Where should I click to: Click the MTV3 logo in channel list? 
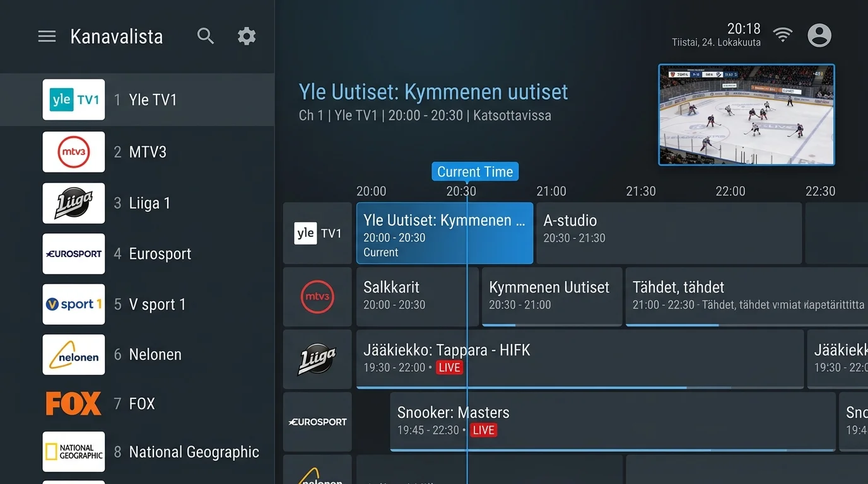coord(74,152)
